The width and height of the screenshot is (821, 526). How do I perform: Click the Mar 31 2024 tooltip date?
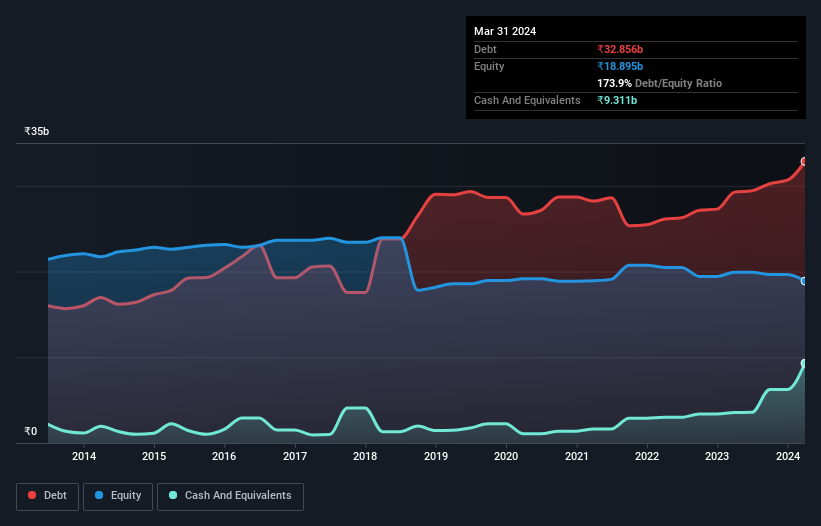(x=505, y=31)
